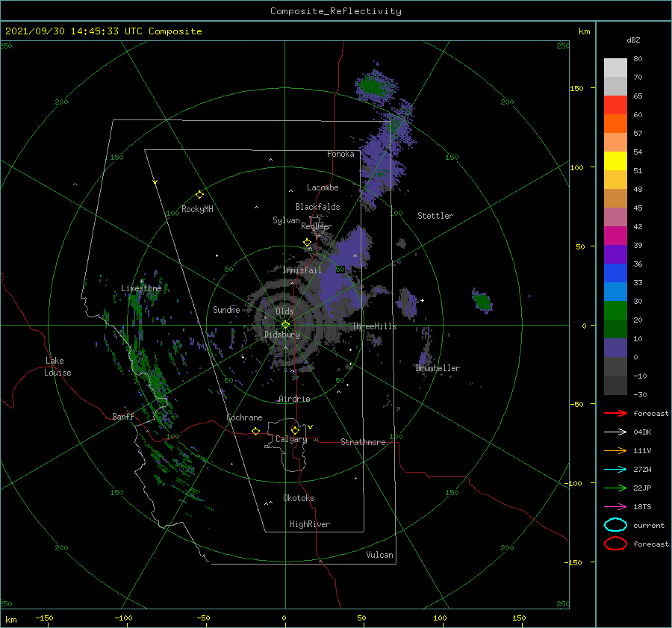672x628 pixels.
Task: Click the RockyMH label
Action: [197, 209]
